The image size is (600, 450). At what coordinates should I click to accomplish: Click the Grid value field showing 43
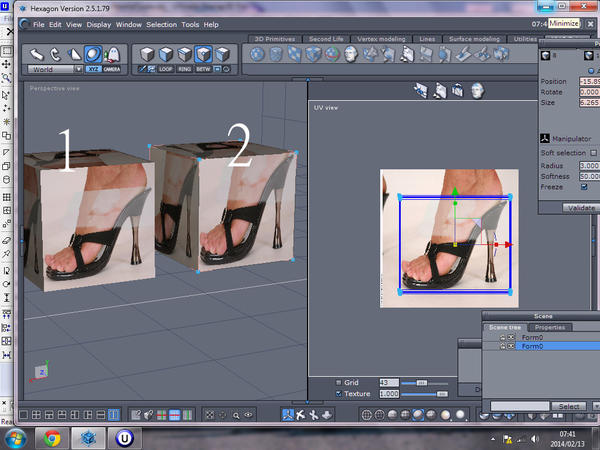[x=389, y=382]
